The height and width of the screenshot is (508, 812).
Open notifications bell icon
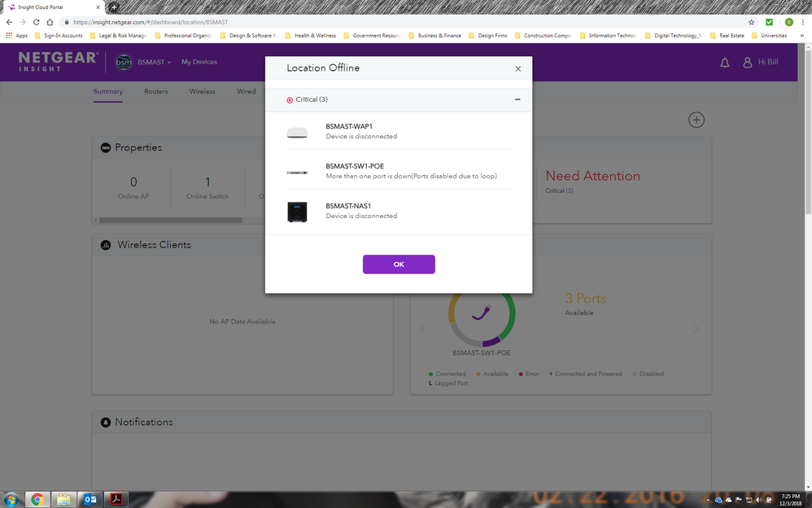[724, 63]
